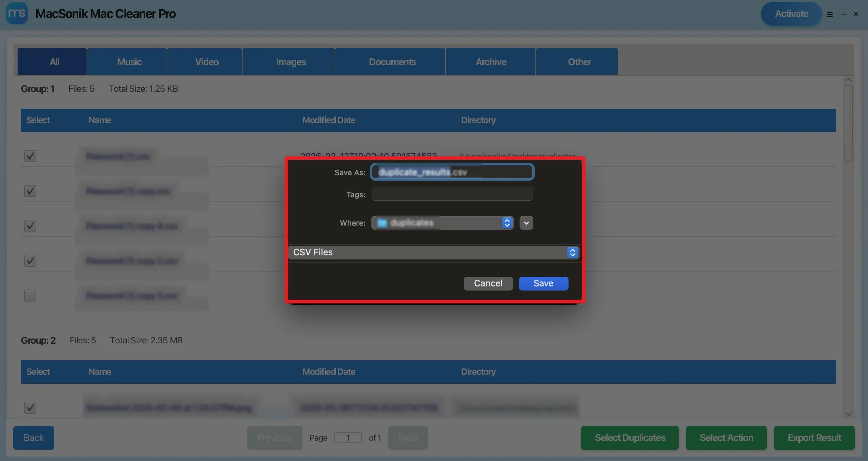Open the hamburger menu icon

[x=830, y=14]
